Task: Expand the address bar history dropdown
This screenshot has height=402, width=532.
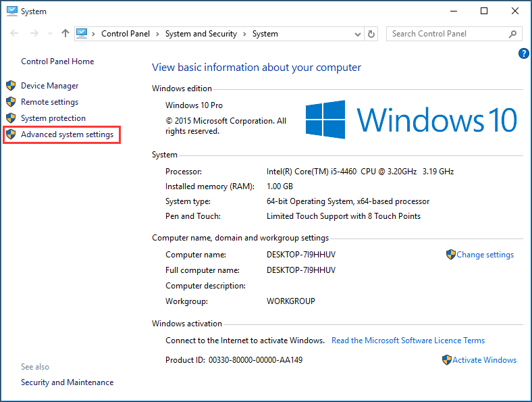Action: click(358, 34)
